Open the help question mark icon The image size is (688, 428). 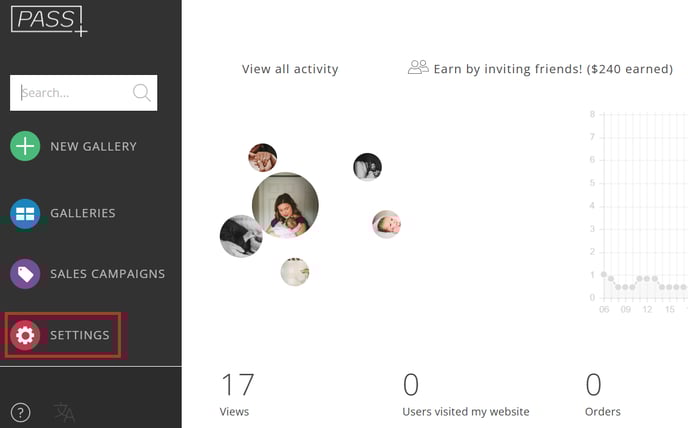point(21,413)
